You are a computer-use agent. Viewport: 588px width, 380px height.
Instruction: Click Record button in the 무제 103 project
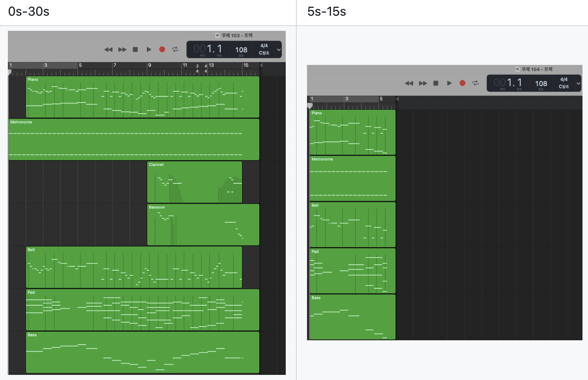click(x=162, y=50)
